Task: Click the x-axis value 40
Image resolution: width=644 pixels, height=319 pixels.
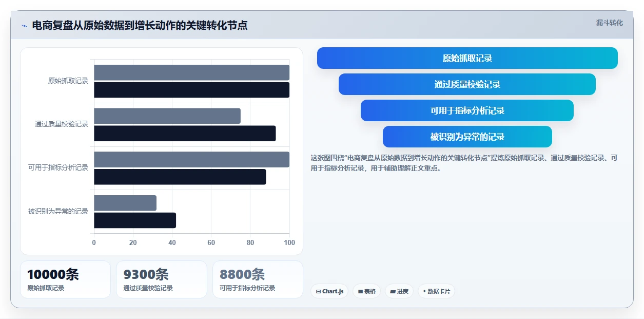Action: [x=172, y=242]
